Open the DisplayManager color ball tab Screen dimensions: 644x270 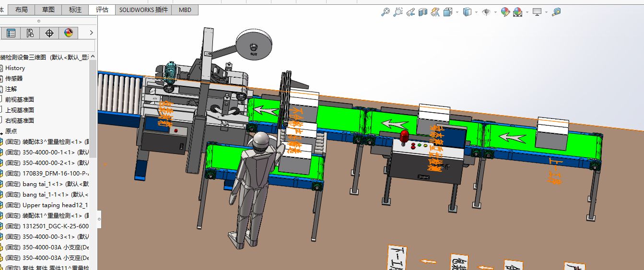(68, 33)
